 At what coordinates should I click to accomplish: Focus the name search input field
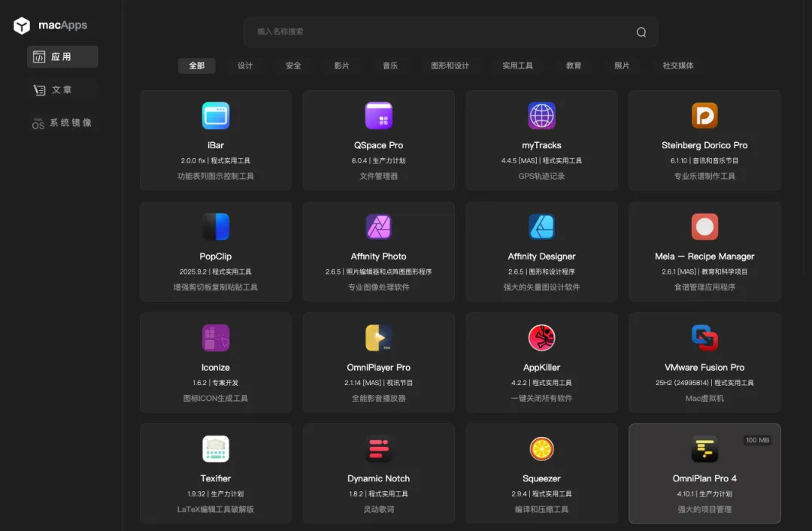click(450, 32)
